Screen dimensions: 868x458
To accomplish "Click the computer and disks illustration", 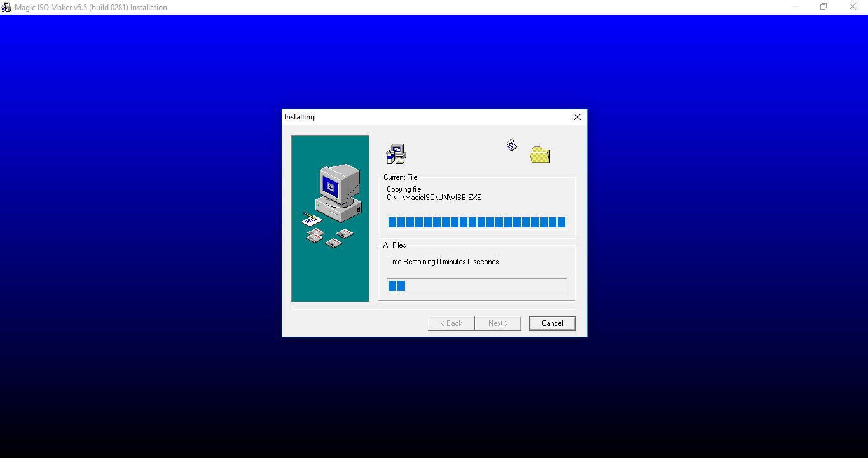I will [x=330, y=218].
